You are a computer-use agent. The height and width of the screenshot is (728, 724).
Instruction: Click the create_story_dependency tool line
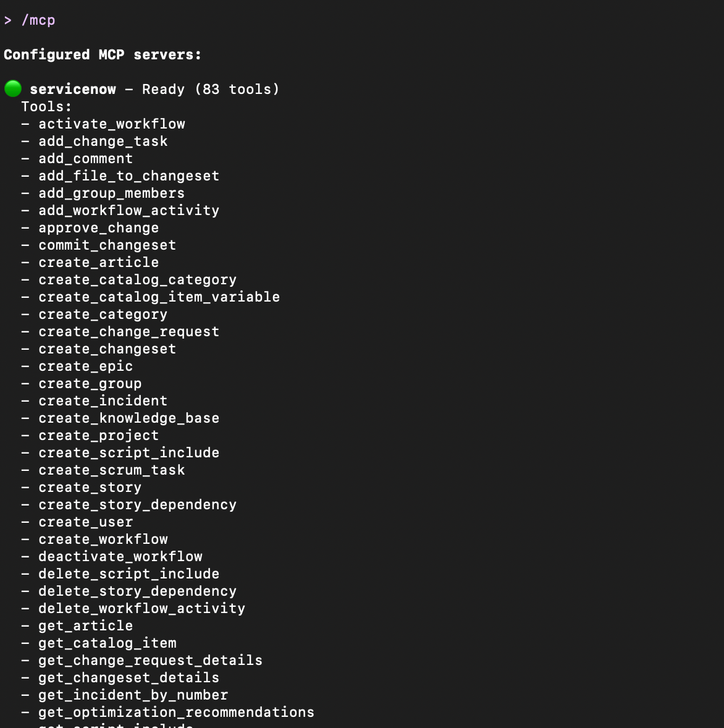(x=138, y=505)
